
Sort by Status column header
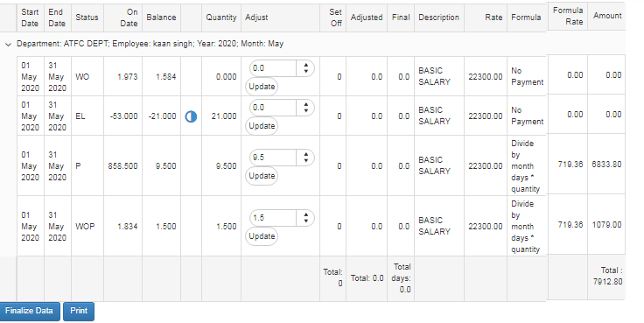tap(87, 18)
